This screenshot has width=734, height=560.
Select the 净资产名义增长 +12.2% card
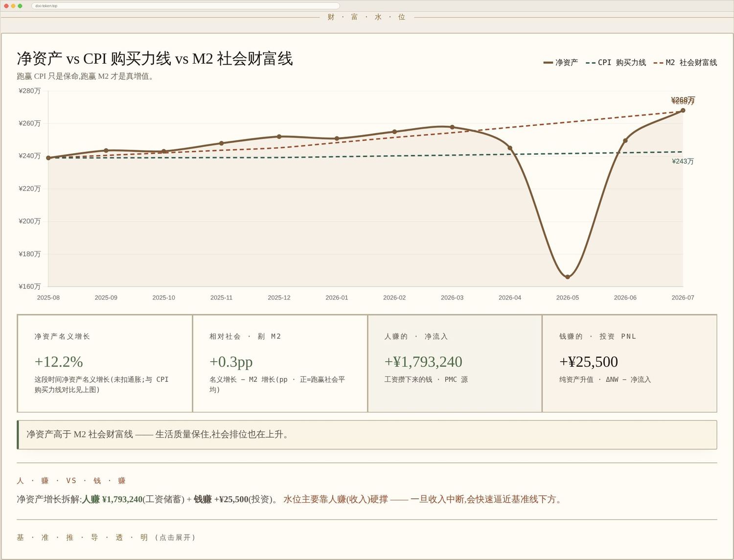105,364
